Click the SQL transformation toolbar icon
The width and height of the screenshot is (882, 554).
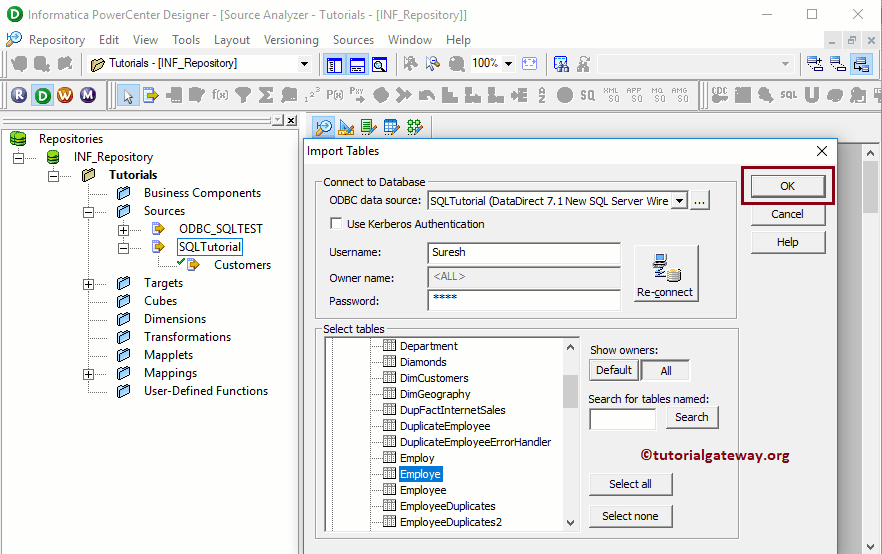(789, 95)
